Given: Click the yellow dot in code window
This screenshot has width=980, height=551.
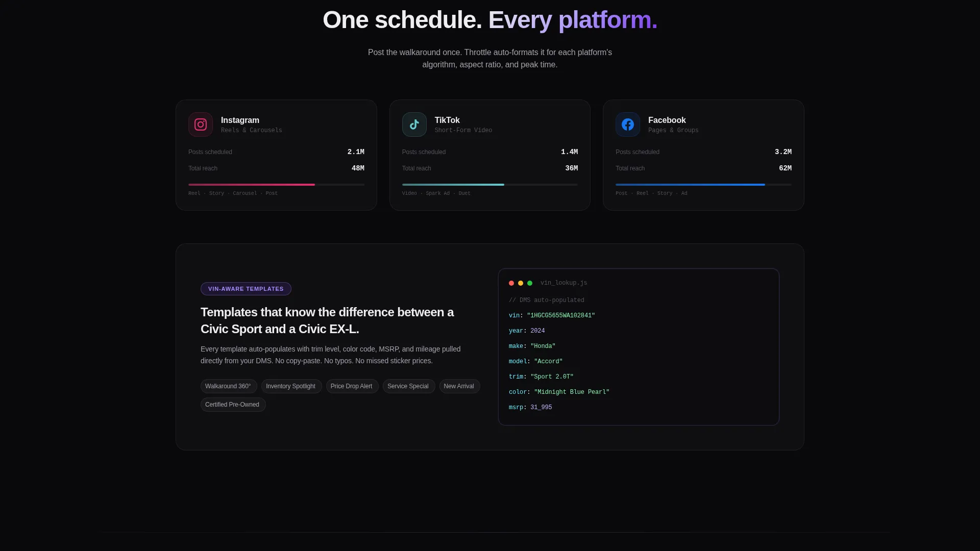Looking at the screenshot, I should [521, 283].
